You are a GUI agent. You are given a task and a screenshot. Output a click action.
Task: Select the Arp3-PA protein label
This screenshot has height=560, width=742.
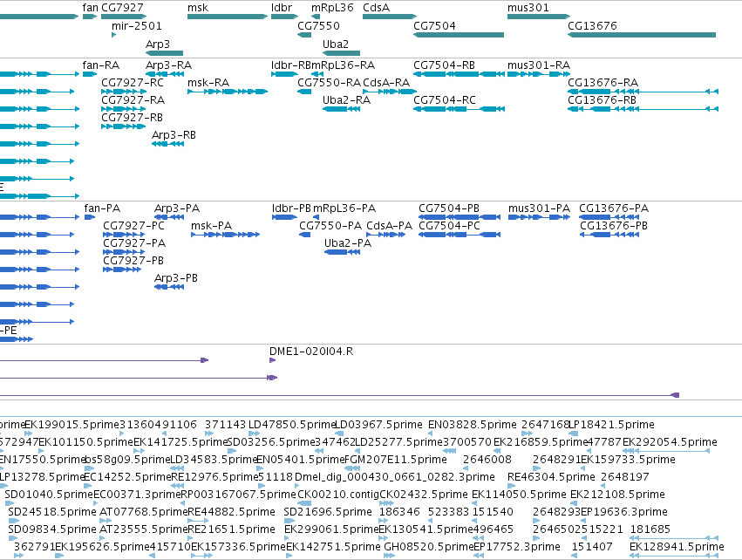[177, 208]
